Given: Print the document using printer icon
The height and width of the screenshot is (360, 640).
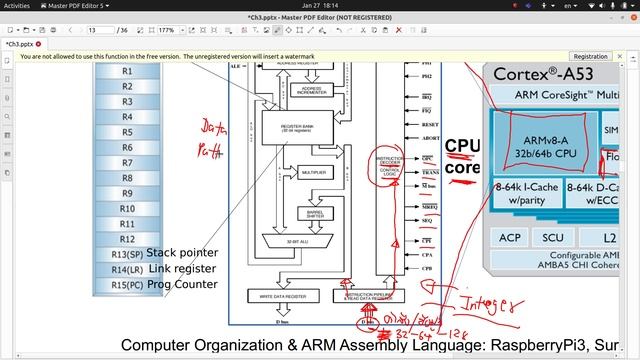Looking at the screenshot, I should (53, 30).
